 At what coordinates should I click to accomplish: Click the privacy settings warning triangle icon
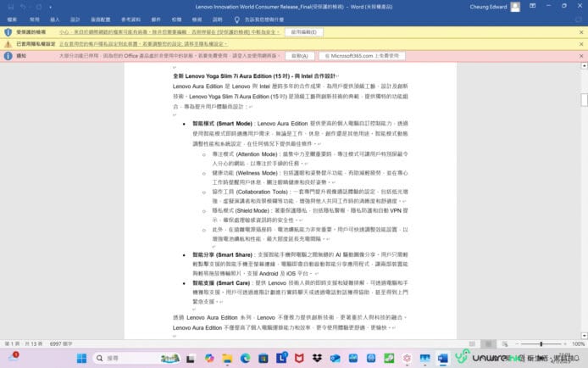(8, 44)
